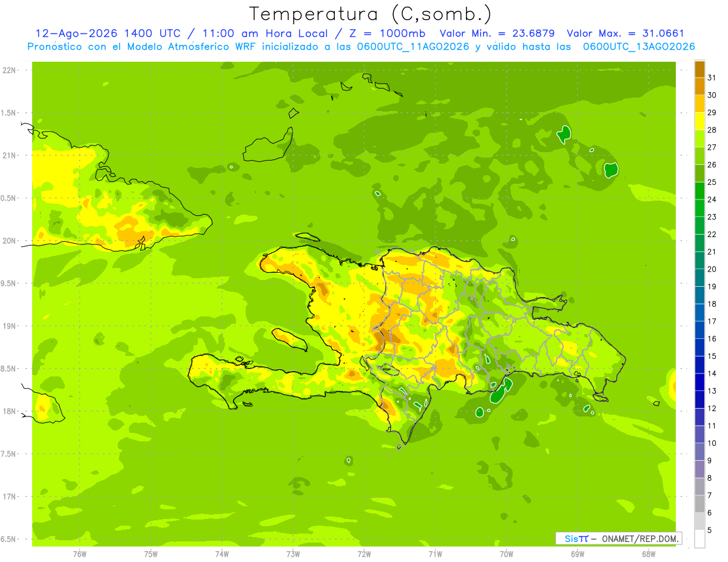Click the latitude axis label '18N'
728x562 pixels.
click(9, 411)
